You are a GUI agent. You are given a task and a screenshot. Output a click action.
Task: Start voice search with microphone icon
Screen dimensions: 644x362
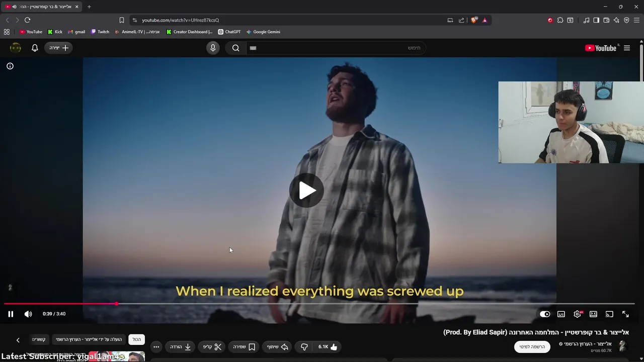[x=213, y=48]
